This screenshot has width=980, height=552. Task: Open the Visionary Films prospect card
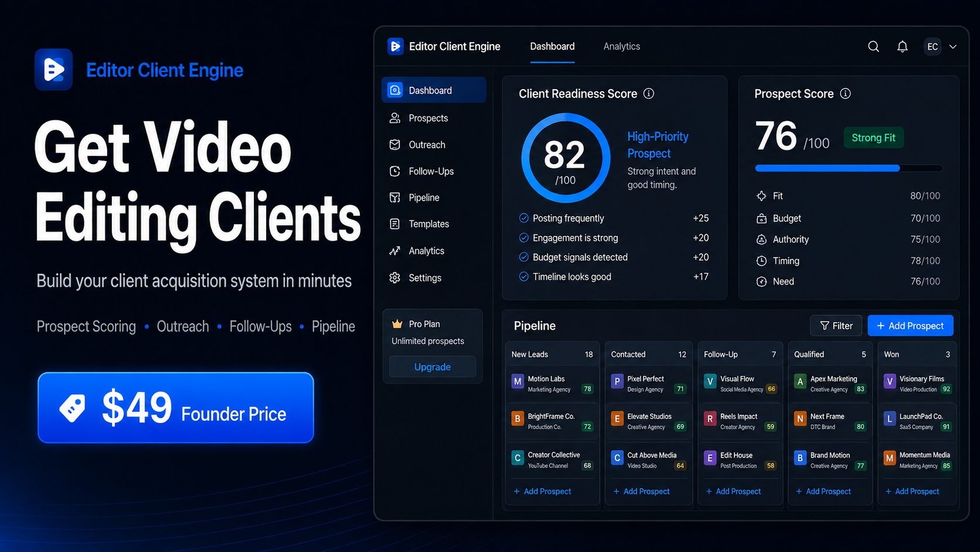[917, 384]
